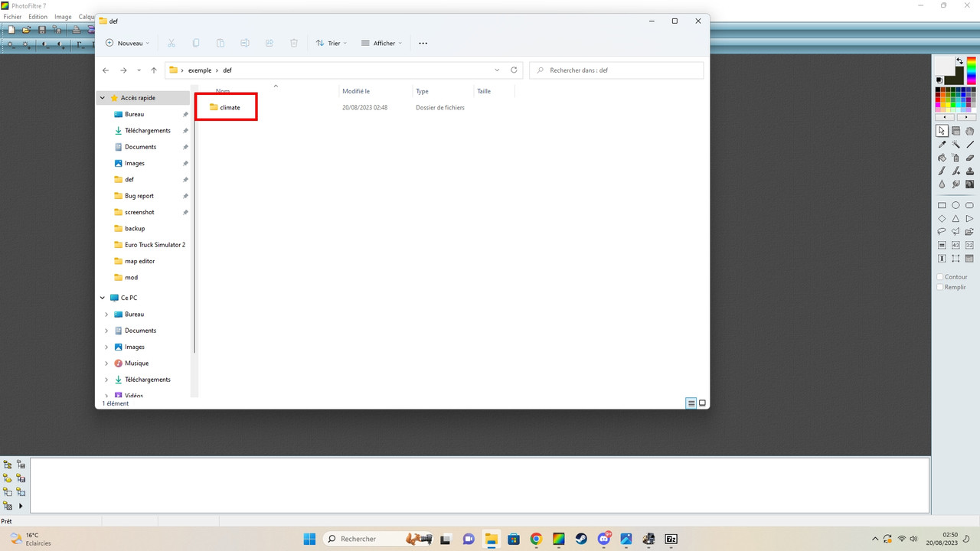Open the Fichier menu in PhotoFiltre
The image size is (980, 551).
[11, 16]
